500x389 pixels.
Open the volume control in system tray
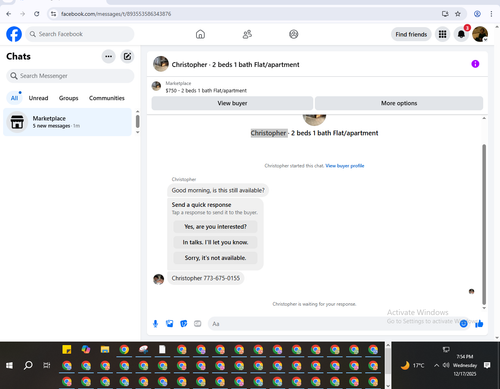tap(446, 365)
